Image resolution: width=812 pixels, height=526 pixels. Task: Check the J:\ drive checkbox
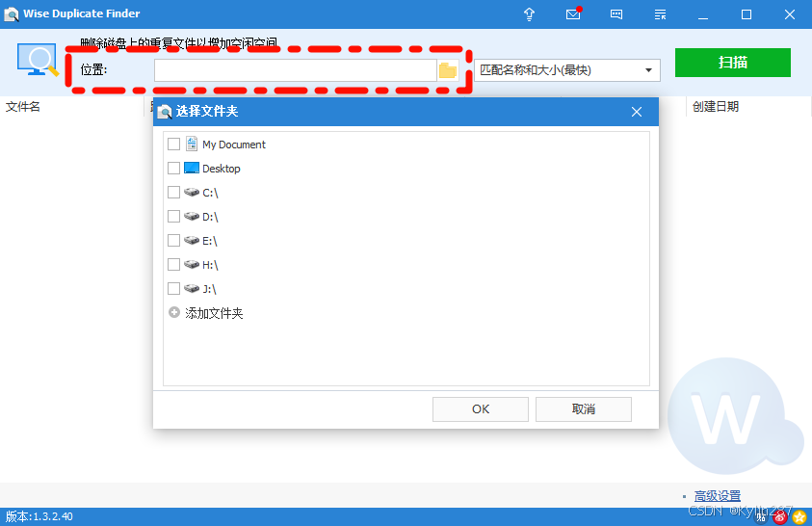(x=174, y=288)
